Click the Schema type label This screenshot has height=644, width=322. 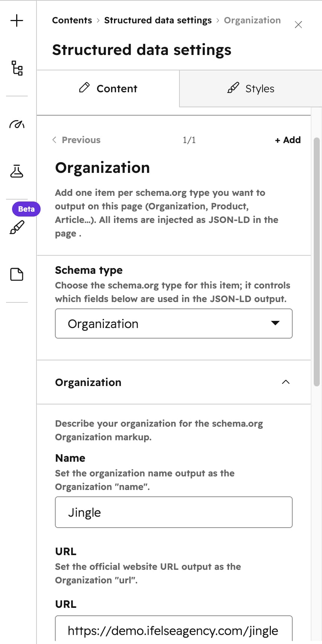pyautogui.click(x=89, y=270)
